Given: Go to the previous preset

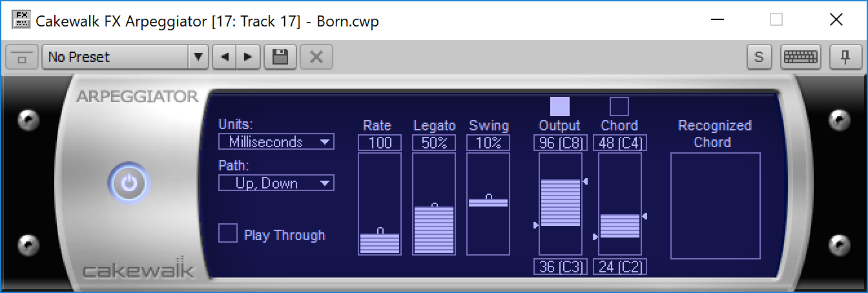Looking at the screenshot, I should [x=224, y=57].
